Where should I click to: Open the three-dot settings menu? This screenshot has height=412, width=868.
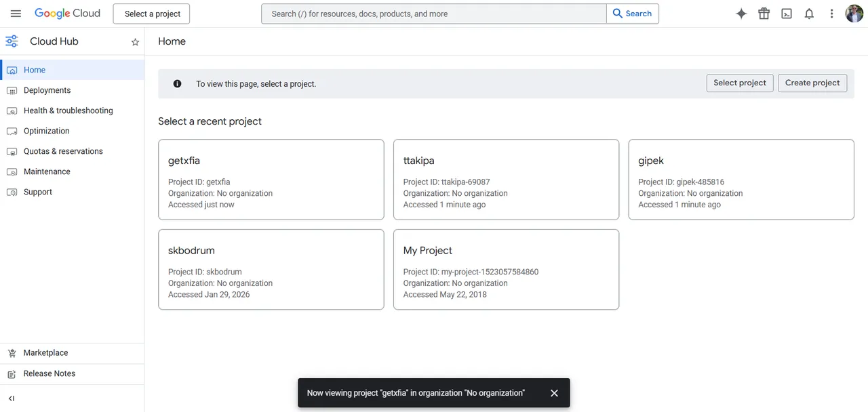pyautogui.click(x=831, y=14)
